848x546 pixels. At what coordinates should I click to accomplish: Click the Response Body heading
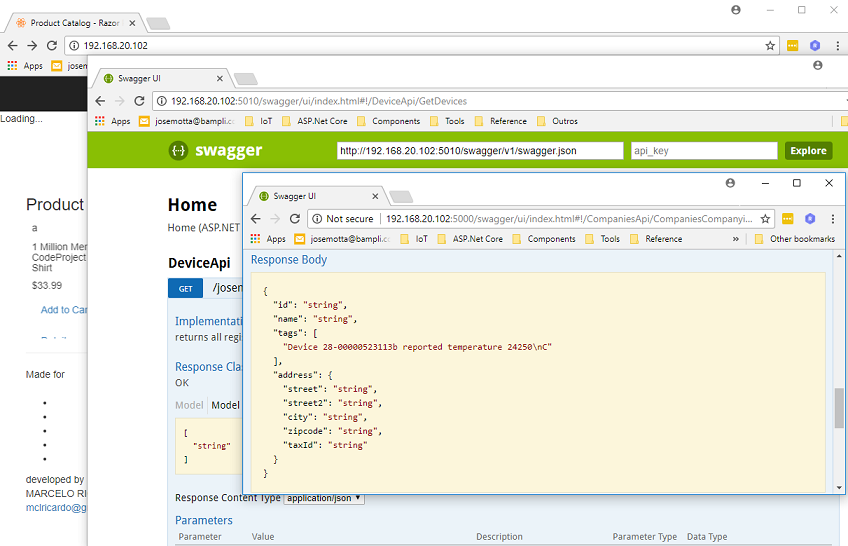click(x=289, y=260)
